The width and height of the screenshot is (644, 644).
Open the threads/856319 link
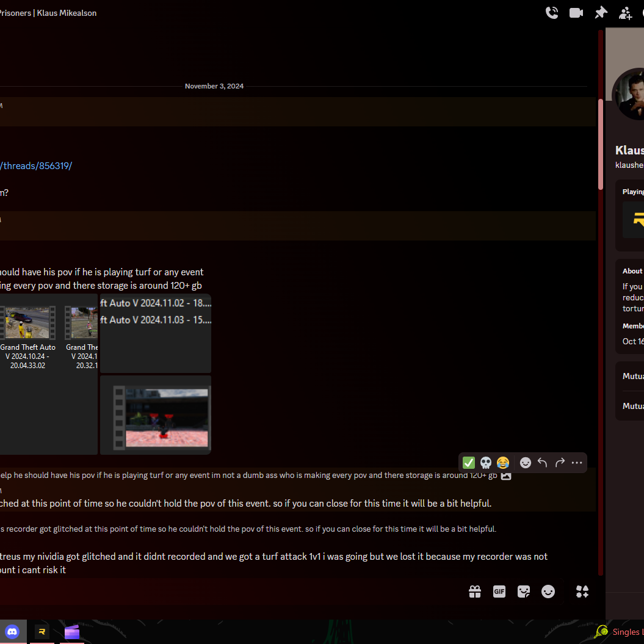(x=37, y=166)
